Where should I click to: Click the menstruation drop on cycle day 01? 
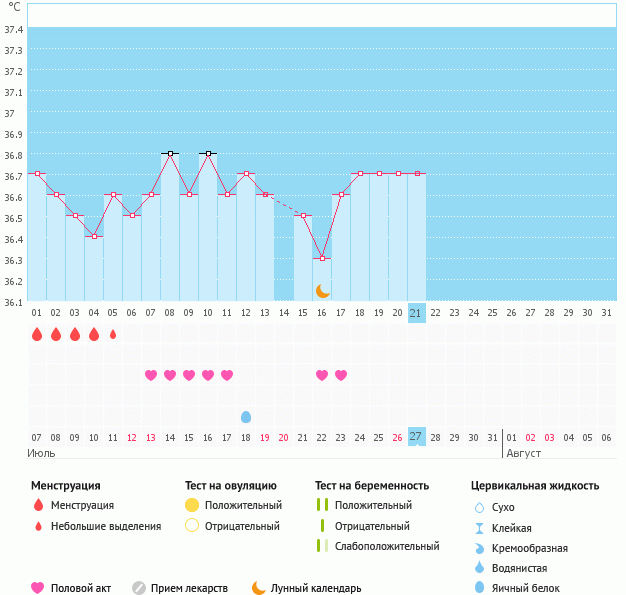[x=37, y=334]
